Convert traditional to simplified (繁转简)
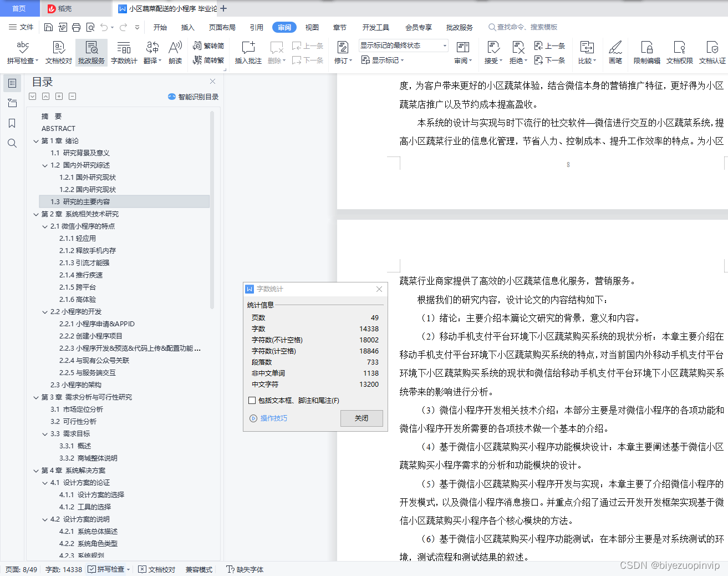The height and width of the screenshot is (576, 728). pyautogui.click(x=208, y=46)
